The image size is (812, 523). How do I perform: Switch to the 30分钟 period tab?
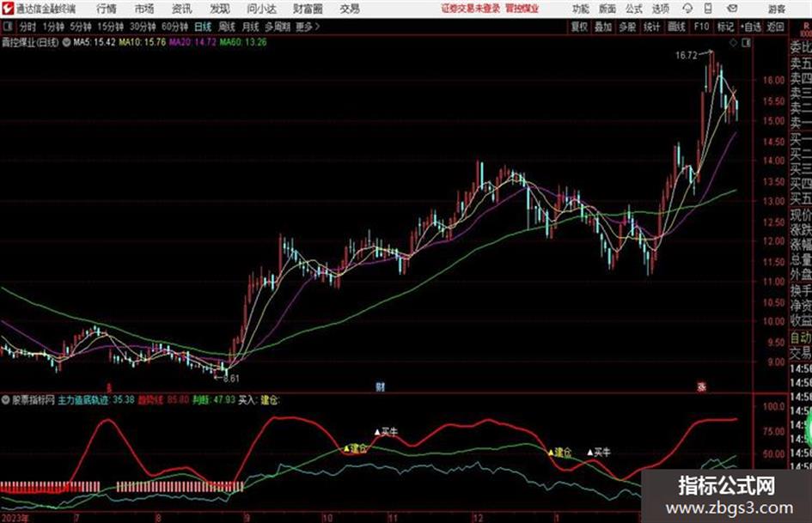pos(143,27)
